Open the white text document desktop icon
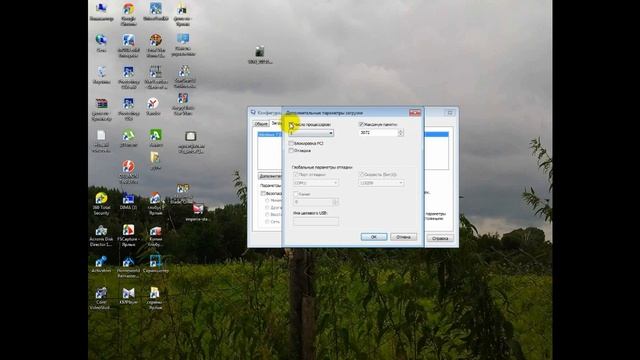 101,141
